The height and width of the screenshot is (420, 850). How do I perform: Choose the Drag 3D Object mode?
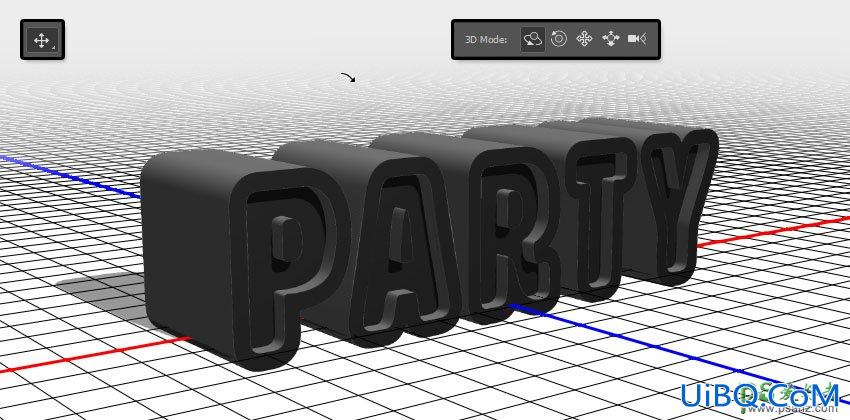click(584, 39)
